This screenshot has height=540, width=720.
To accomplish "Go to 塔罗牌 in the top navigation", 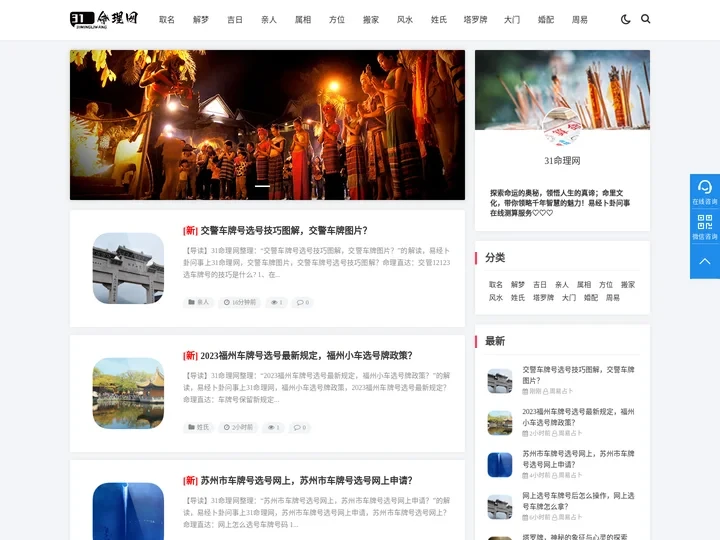I will pyautogui.click(x=475, y=20).
